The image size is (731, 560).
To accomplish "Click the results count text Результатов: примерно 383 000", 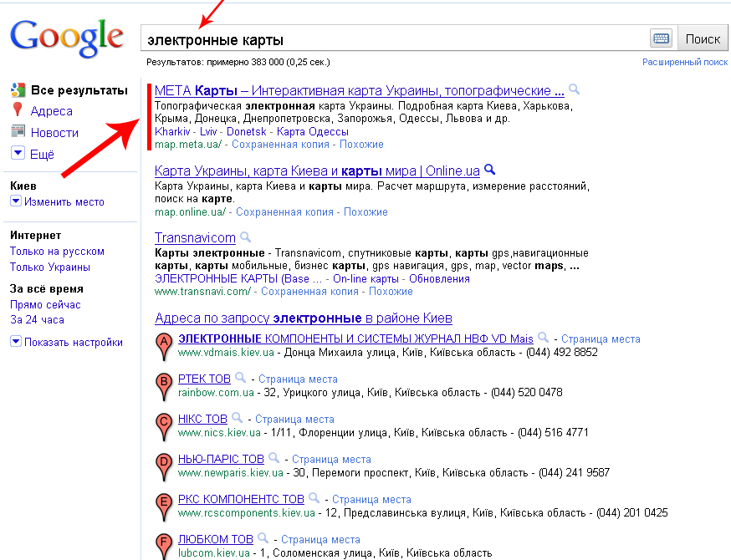I will click(238, 62).
